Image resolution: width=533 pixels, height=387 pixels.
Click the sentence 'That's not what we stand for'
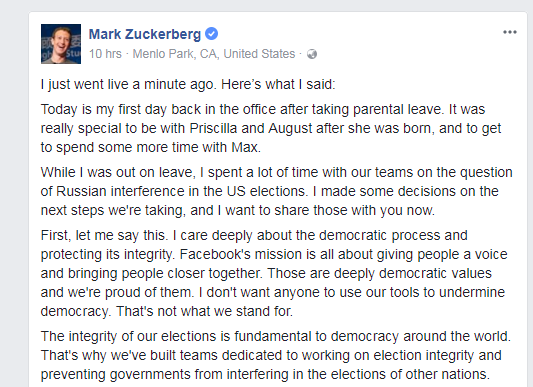click(204, 311)
